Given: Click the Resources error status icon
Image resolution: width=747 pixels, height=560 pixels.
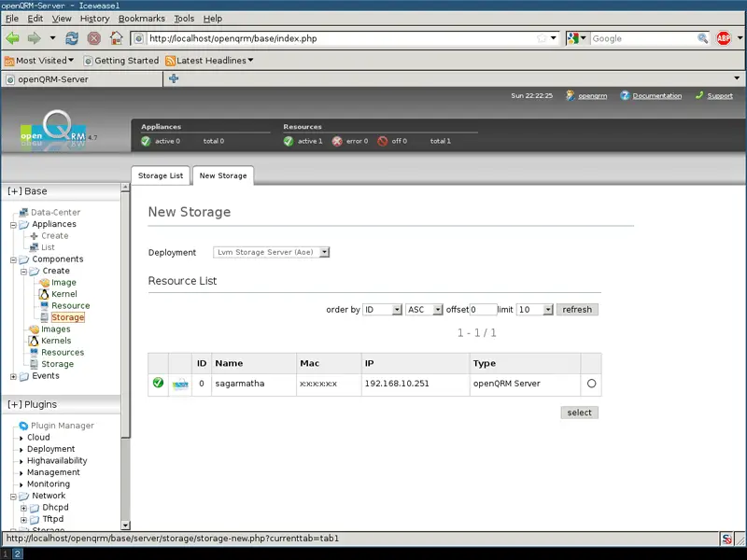Looking at the screenshot, I should pos(337,141).
